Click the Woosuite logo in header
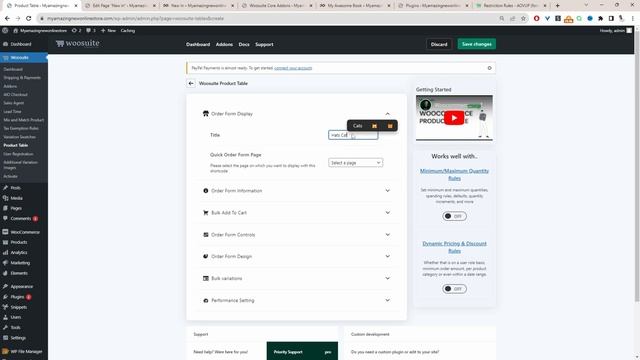This screenshot has height=360, width=640. [78, 43]
